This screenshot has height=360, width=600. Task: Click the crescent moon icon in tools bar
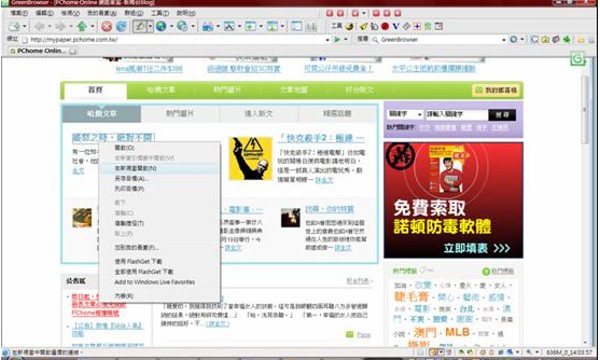coord(349,26)
